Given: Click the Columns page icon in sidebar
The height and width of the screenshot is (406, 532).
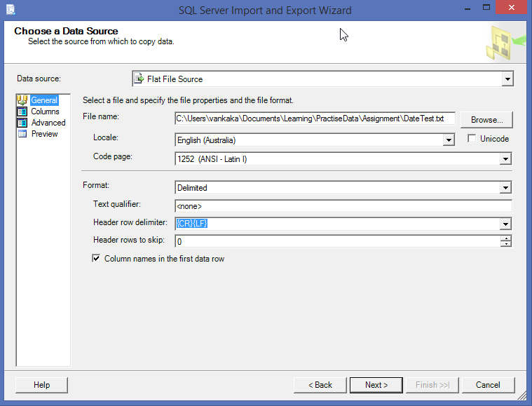Looking at the screenshot, I should (22, 111).
